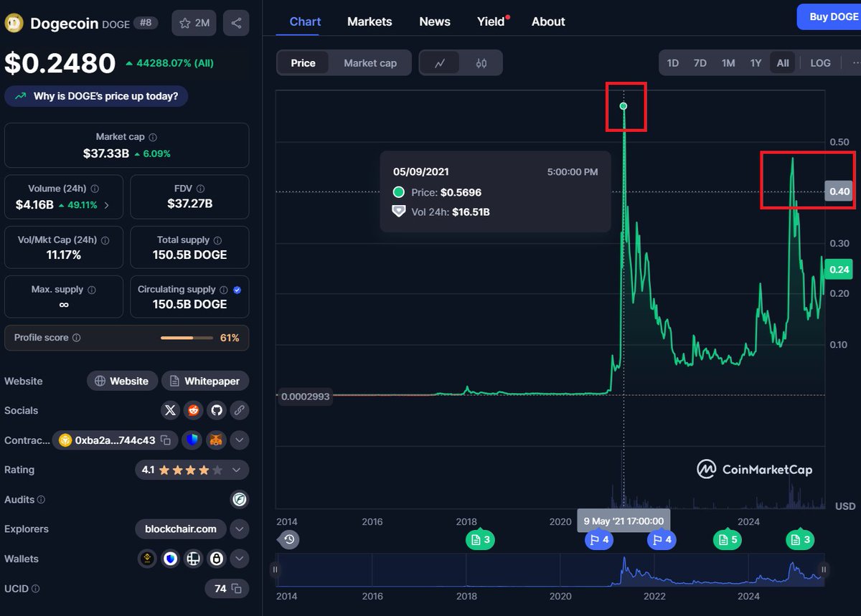
Task: Click the MetaMask fox icon
Action: coord(216,440)
